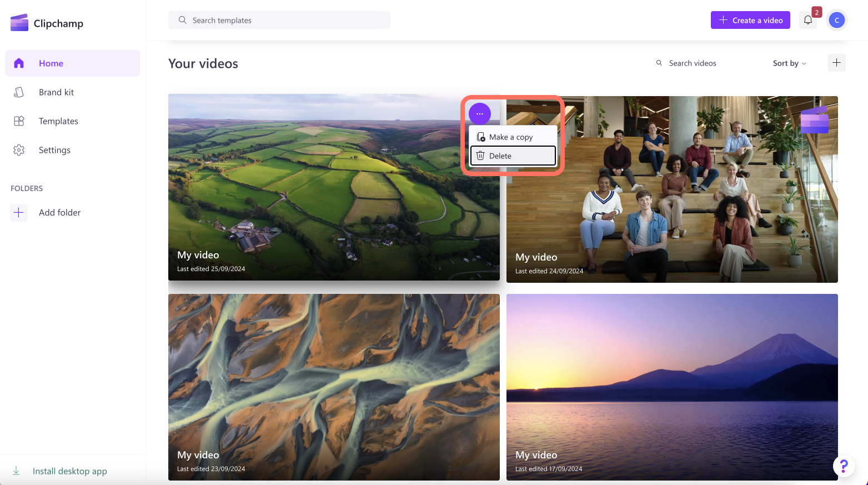868x485 pixels.
Task: Open the account avatar C
Action: point(837,20)
